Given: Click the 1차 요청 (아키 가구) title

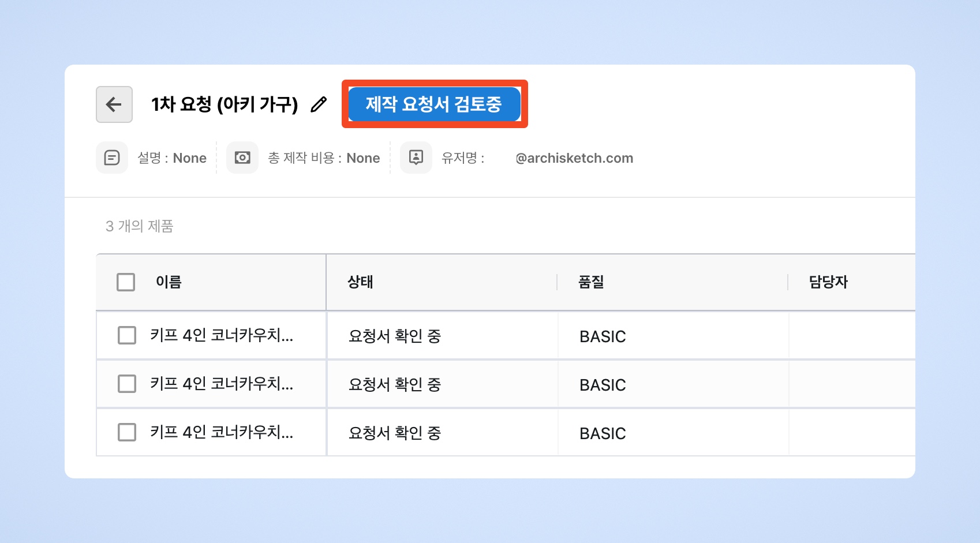Looking at the screenshot, I should pos(225,104).
